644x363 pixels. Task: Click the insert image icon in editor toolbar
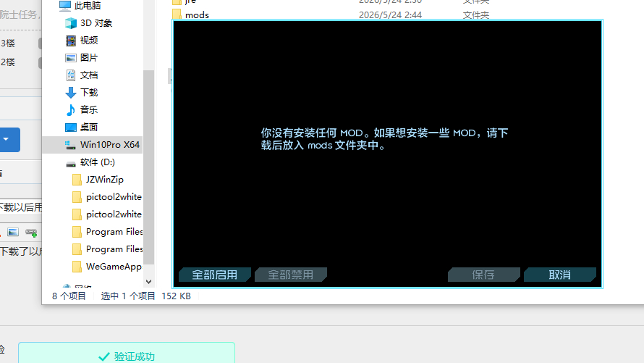pyautogui.click(x=13, y=233)
